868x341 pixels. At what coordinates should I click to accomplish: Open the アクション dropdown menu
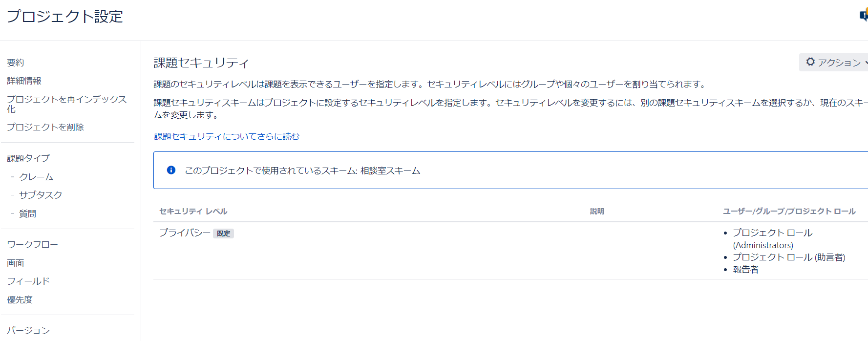point(834,62)
